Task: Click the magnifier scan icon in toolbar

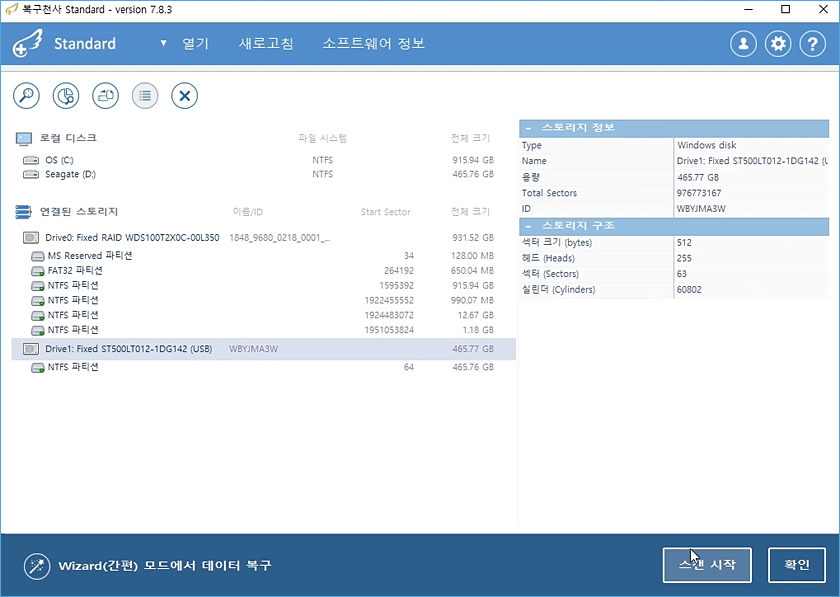Action: tap(26, 96)
